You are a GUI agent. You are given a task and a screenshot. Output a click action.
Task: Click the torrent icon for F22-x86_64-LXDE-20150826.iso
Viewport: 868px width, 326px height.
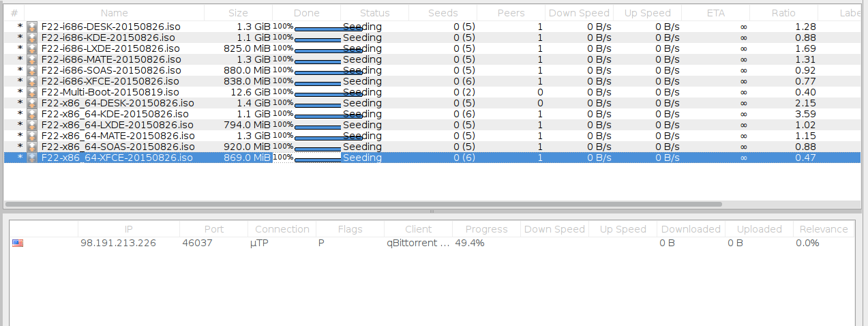click(32, 125)
